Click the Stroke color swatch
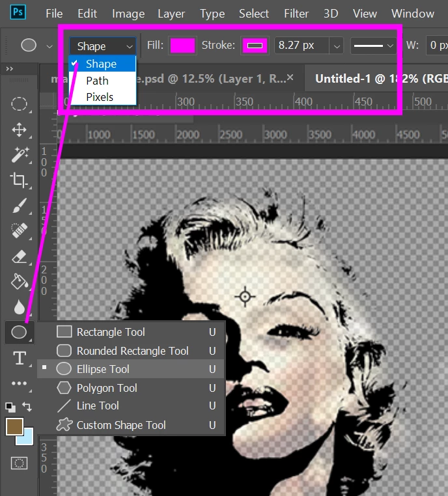 [x=255, y=46]
